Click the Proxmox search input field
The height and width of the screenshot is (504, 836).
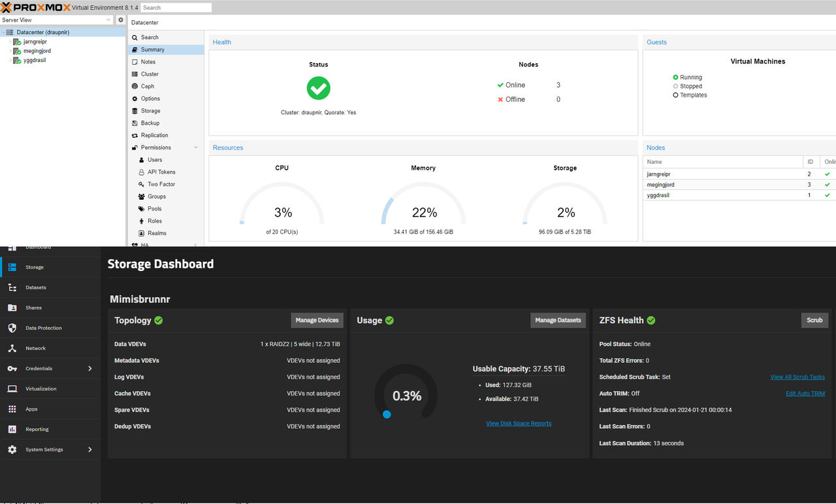tap(176, 8)
